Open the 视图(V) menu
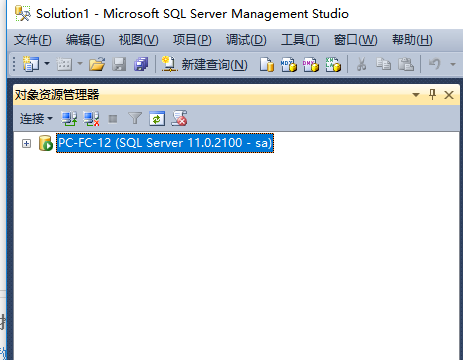 point(138,40)
